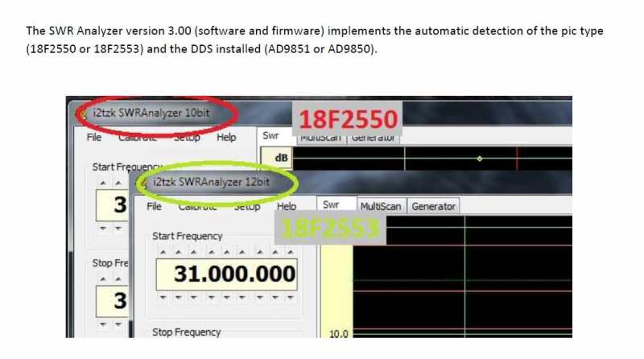Click the rightmost down arrow below 31.000.000
This screenshot has width=644, height=359.
pyautogui.click(x=291, y=296)
